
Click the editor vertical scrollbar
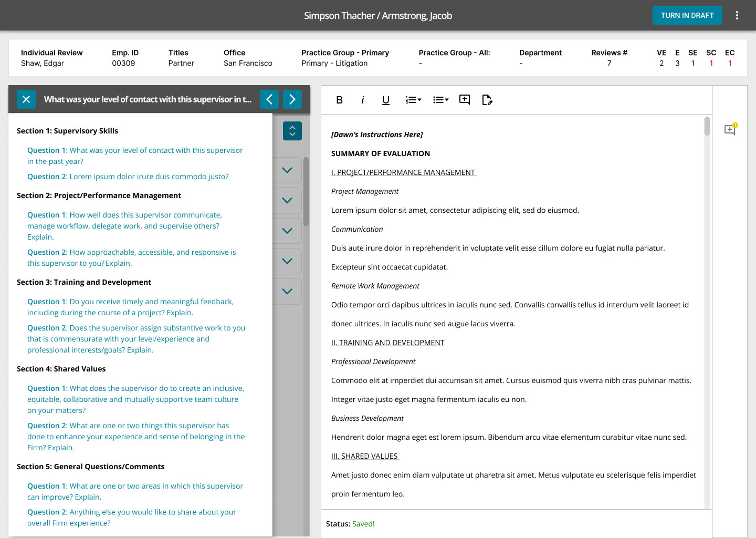(707, 126)
